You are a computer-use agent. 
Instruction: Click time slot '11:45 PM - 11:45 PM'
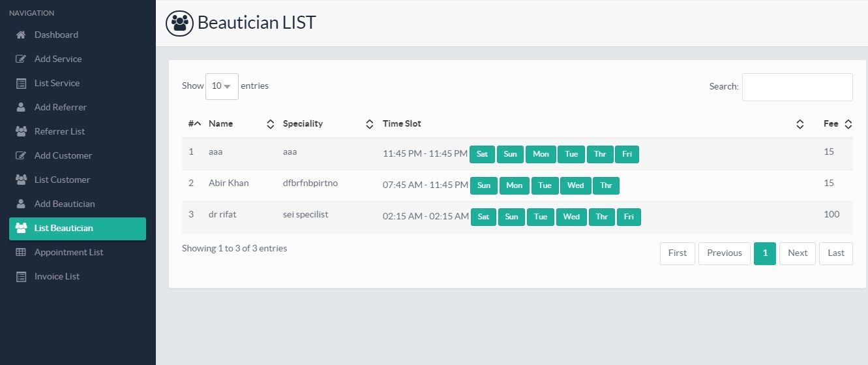tap(425, 154)
